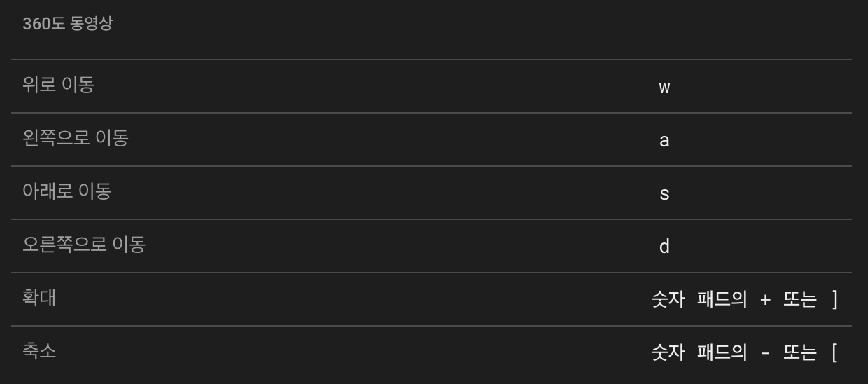
Task: Click the 's' shortcut key
Action: pos(664,194)
